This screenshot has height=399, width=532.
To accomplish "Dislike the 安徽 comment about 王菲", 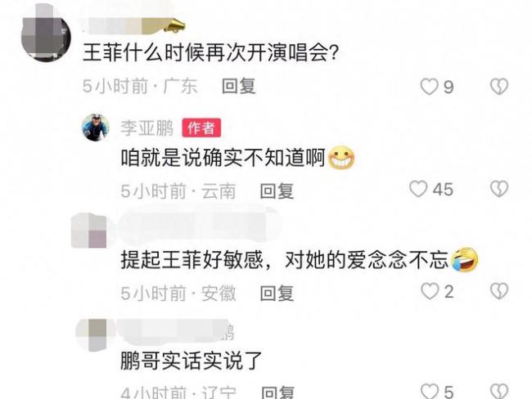I will point(499,291).
